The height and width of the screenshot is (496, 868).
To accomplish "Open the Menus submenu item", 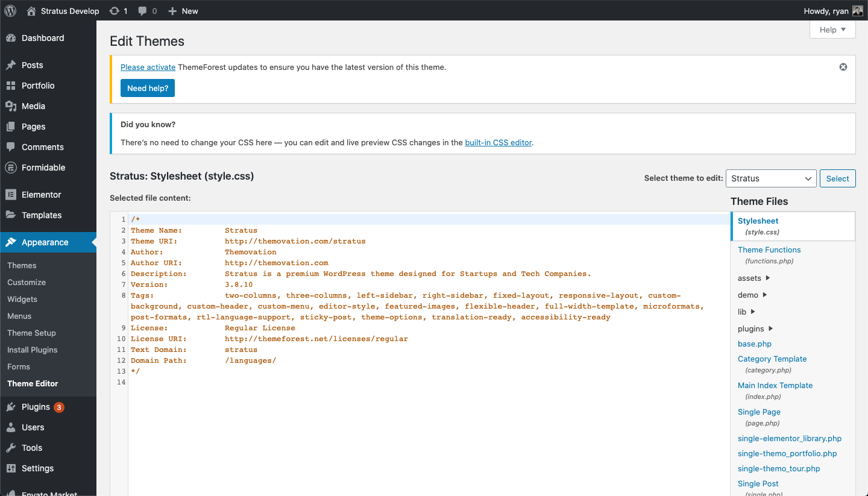I will click(x=19, y=316).
